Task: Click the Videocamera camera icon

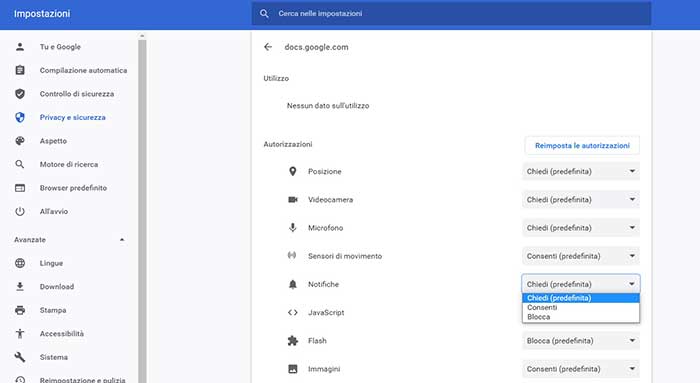Action: 292,200
